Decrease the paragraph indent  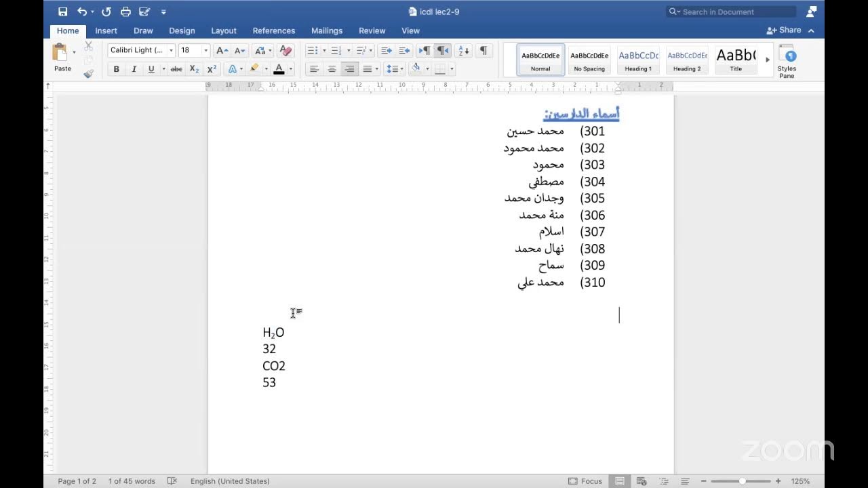(386, 50)
